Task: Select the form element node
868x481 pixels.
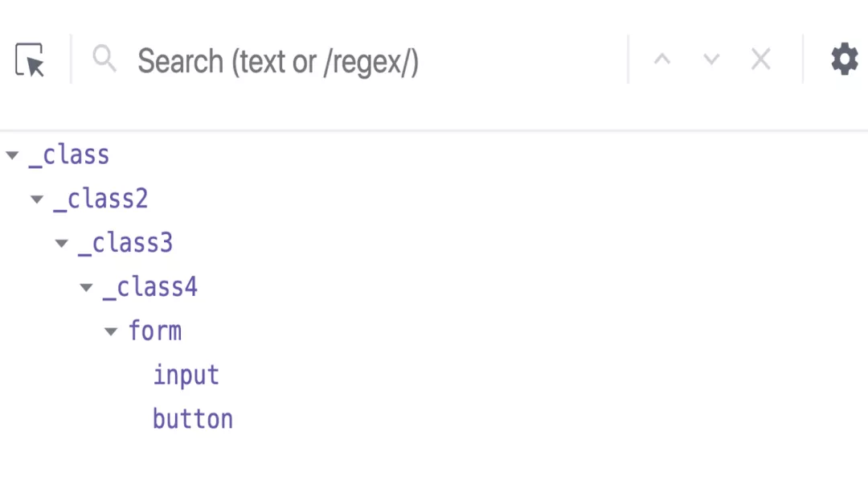Action: coord(155,331)
